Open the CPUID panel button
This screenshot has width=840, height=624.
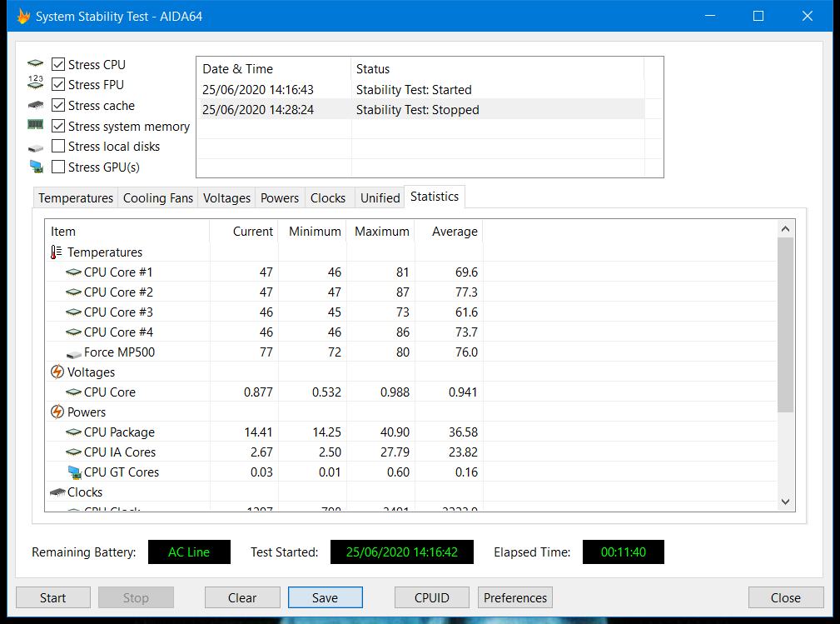pyautogui.click(x=432, y=597)
